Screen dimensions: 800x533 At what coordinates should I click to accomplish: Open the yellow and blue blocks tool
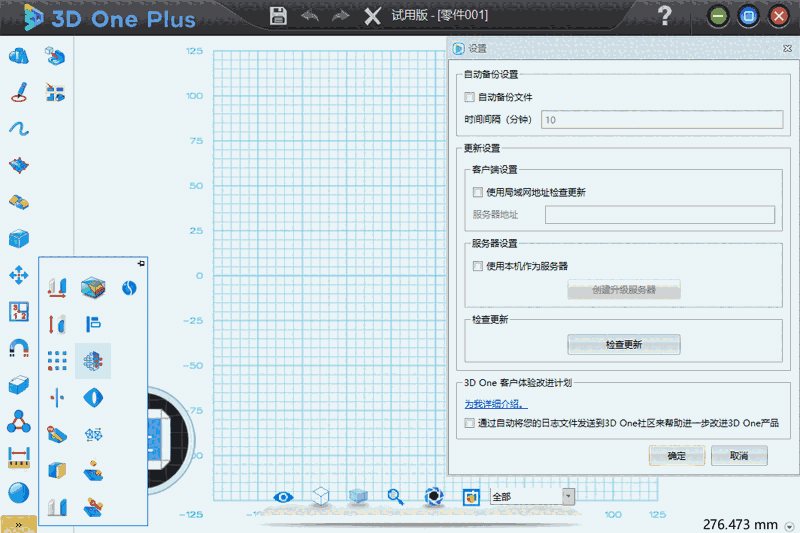click(x=19, y=202)
